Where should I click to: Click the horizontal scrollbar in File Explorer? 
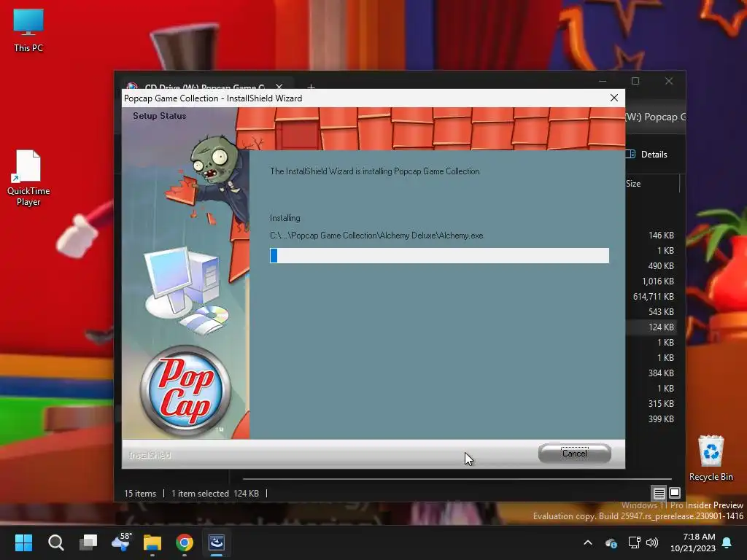(x=457, y=478)
